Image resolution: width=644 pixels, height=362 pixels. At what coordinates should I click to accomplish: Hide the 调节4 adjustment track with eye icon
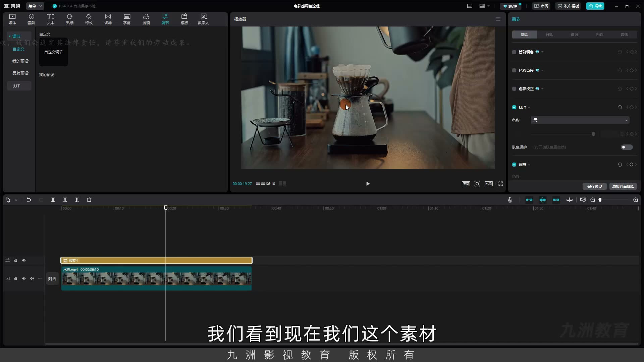tap(24, 260)
